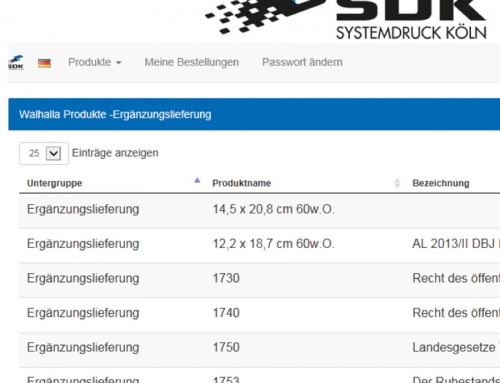
Task: Click Ergänzungslieferung in the 12,2 x 18,7 row
Action: point(83,244)
